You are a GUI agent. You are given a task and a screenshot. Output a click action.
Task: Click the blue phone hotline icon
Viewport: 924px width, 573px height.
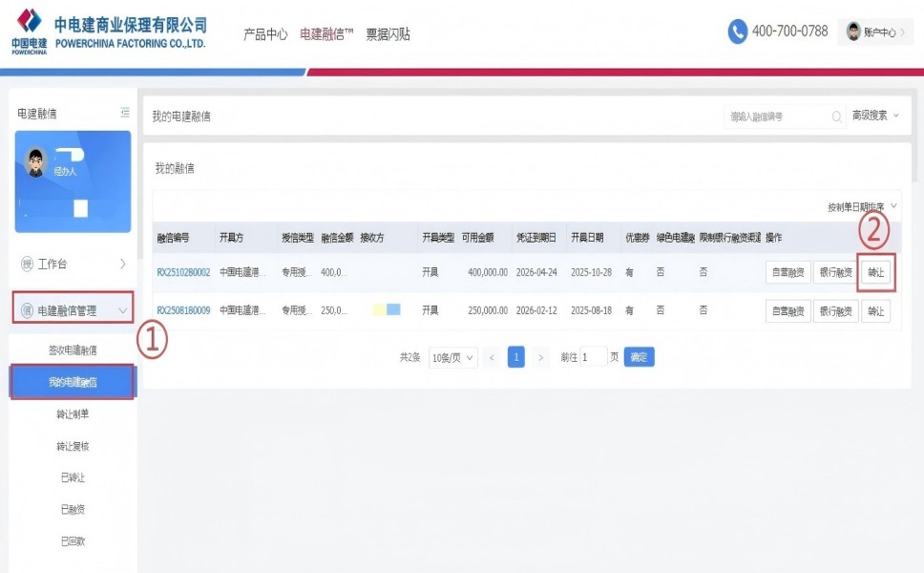(738, 32)
